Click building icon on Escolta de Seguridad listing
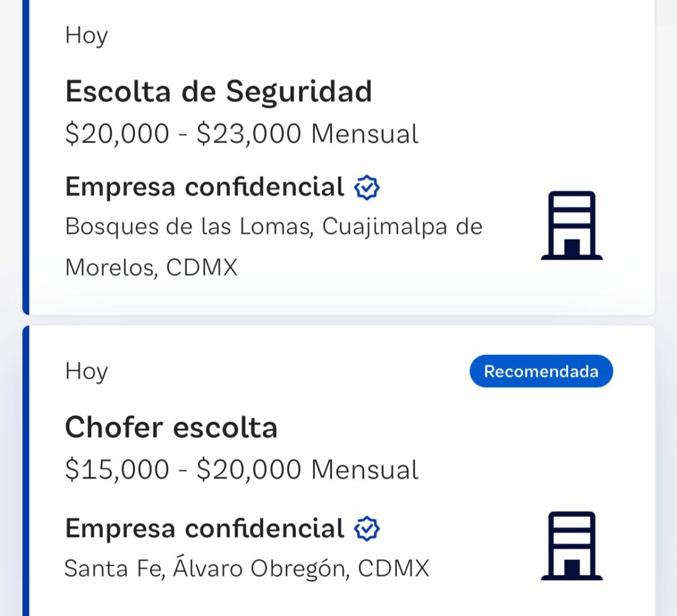The height and width of the screenshot is (616, 677). pos(571,225)
